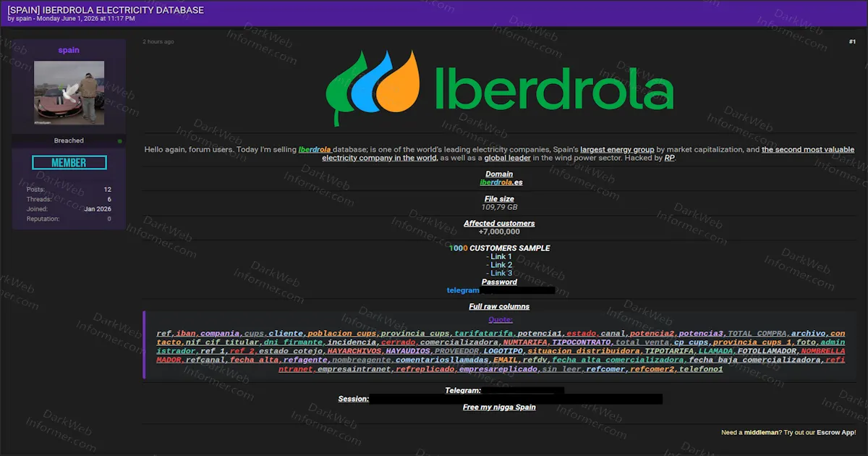868x456 pixels.
Task: Open the iberdrola.es domain link
Action: pyautogui.click(x=501, y=182)
